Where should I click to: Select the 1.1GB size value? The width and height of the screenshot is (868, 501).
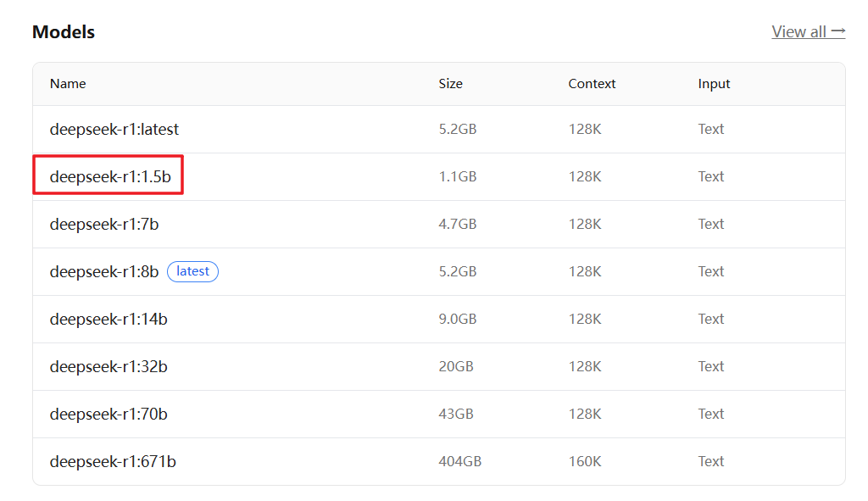(x=458, y=176)
